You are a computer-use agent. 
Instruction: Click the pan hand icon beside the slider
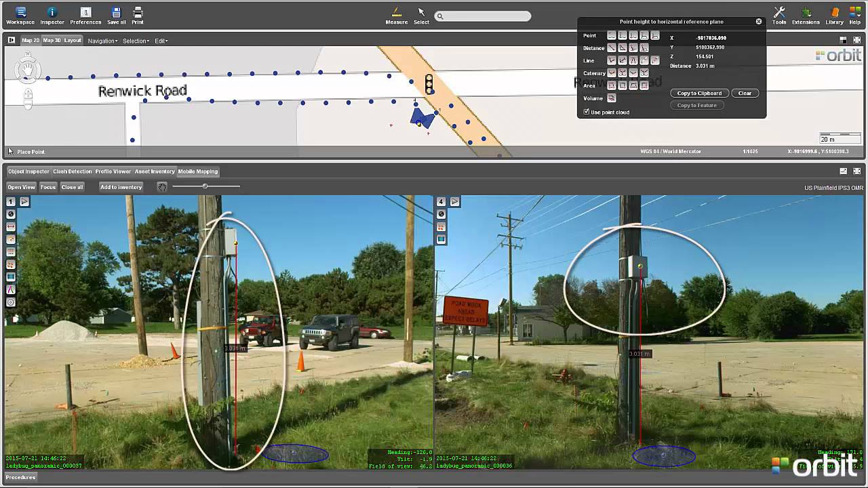coord(162,186)
